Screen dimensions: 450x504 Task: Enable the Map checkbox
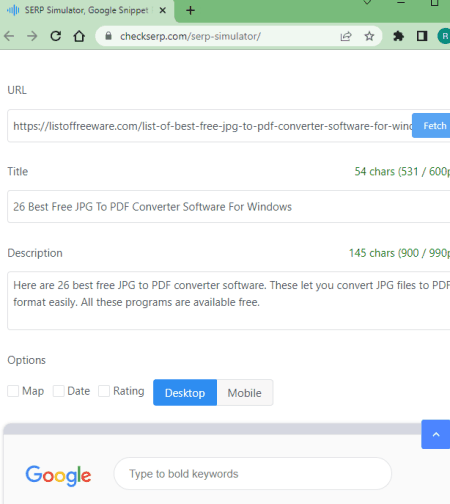click(x=13, y=391)
